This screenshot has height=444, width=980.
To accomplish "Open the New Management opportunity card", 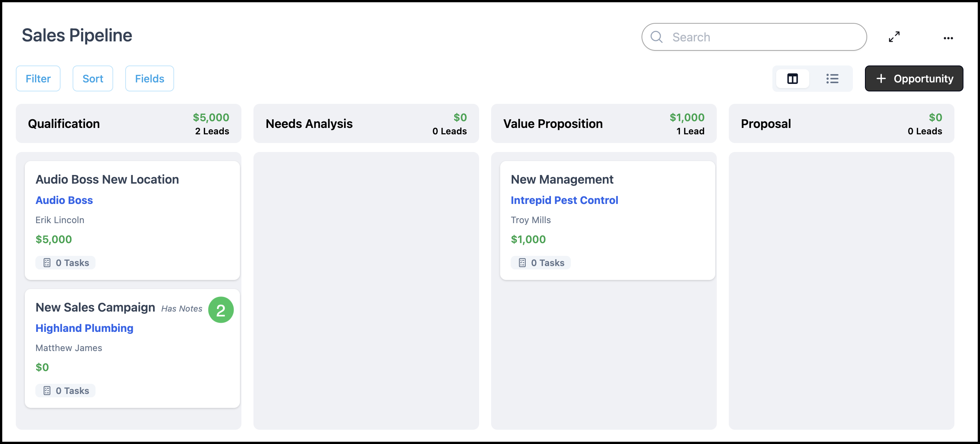I will (562, 179).
